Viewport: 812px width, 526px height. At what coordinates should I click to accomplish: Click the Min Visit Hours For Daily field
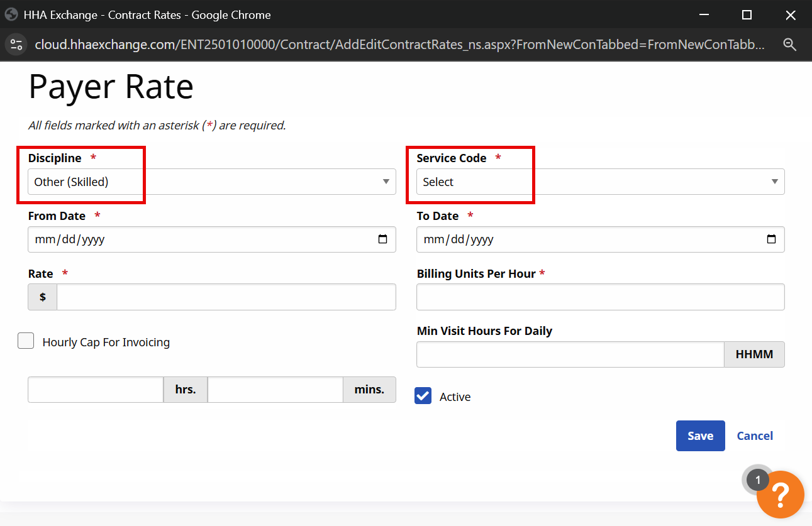[570, 354]
